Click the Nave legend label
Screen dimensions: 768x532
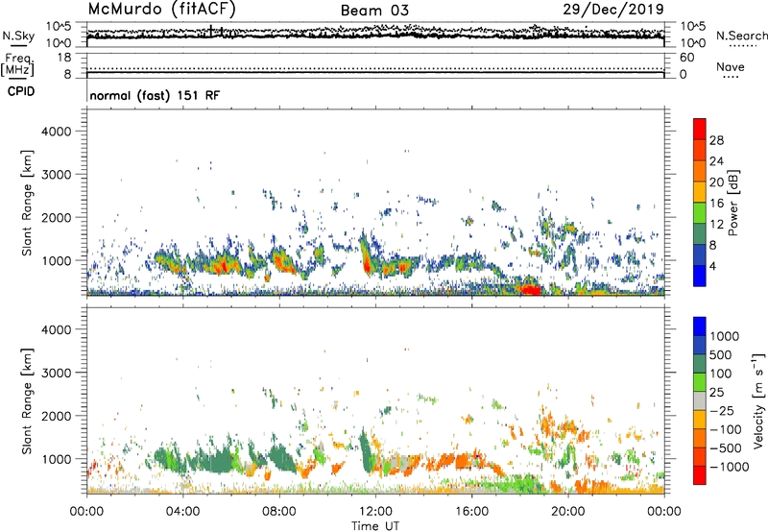(x=731, y=66)
